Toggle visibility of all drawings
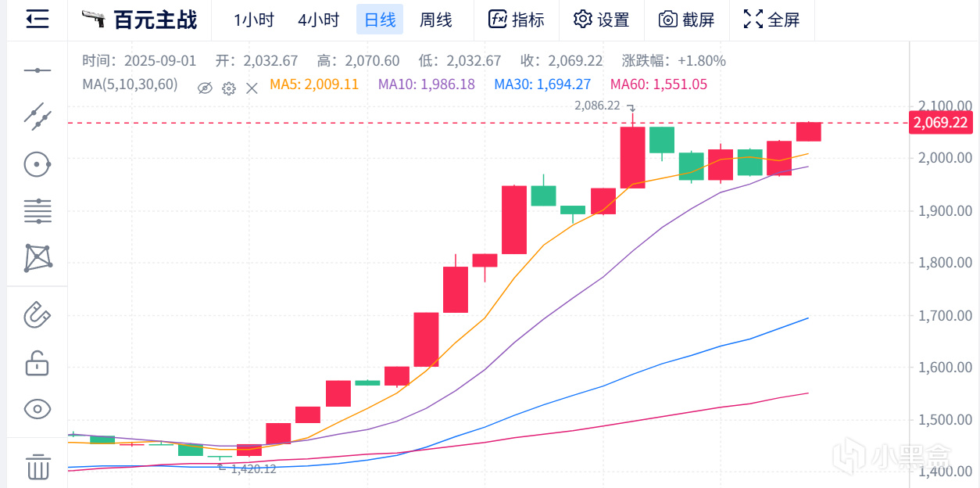 (x=37, y=408)
